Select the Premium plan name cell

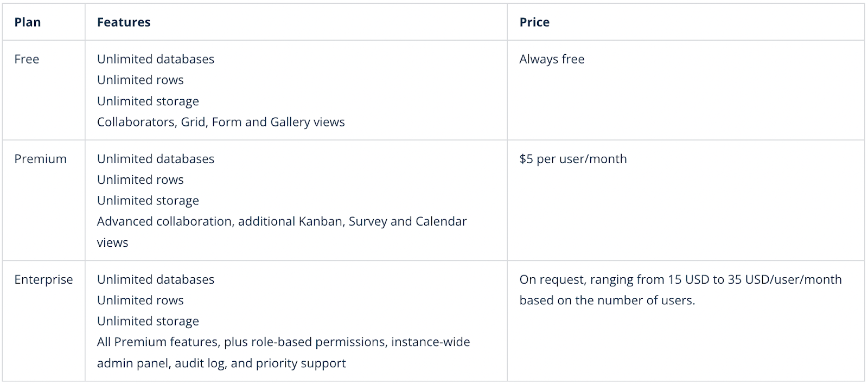(40, 159)
